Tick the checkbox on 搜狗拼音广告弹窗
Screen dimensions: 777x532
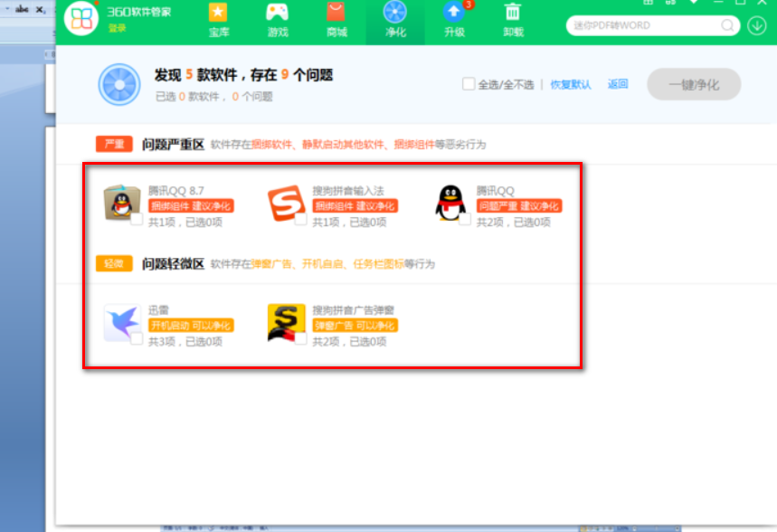(x=300, y=338)
